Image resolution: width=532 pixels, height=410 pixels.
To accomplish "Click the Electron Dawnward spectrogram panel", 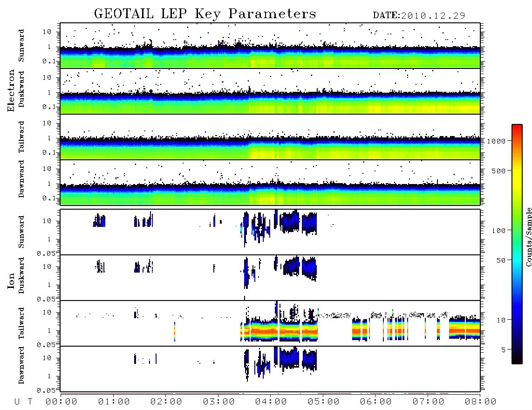I will pyautogui.click(x=270, y=182).
